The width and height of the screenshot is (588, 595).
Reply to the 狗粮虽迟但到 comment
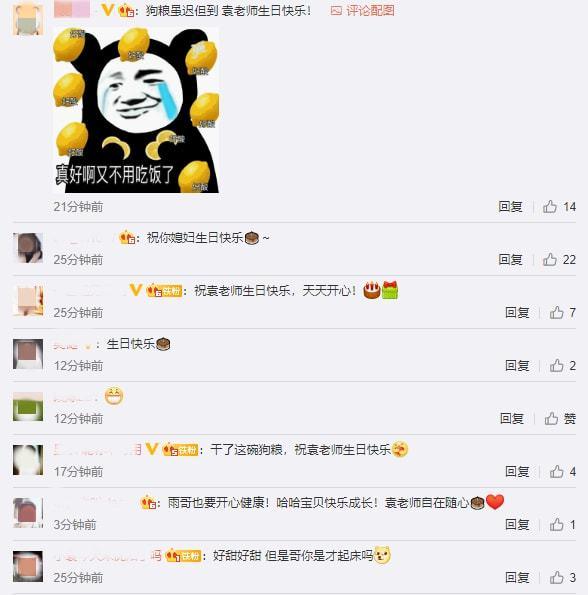click(x=510, y=207)
